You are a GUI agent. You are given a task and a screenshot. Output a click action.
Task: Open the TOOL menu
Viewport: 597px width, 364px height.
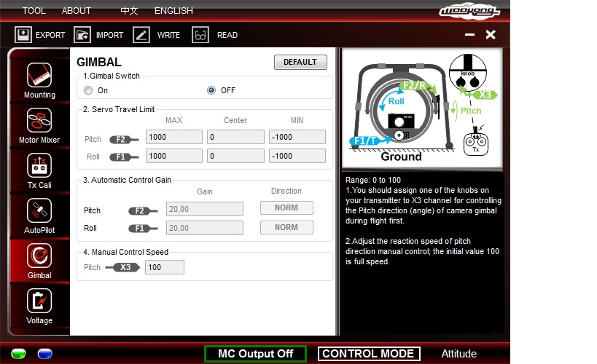coord(34,11)
